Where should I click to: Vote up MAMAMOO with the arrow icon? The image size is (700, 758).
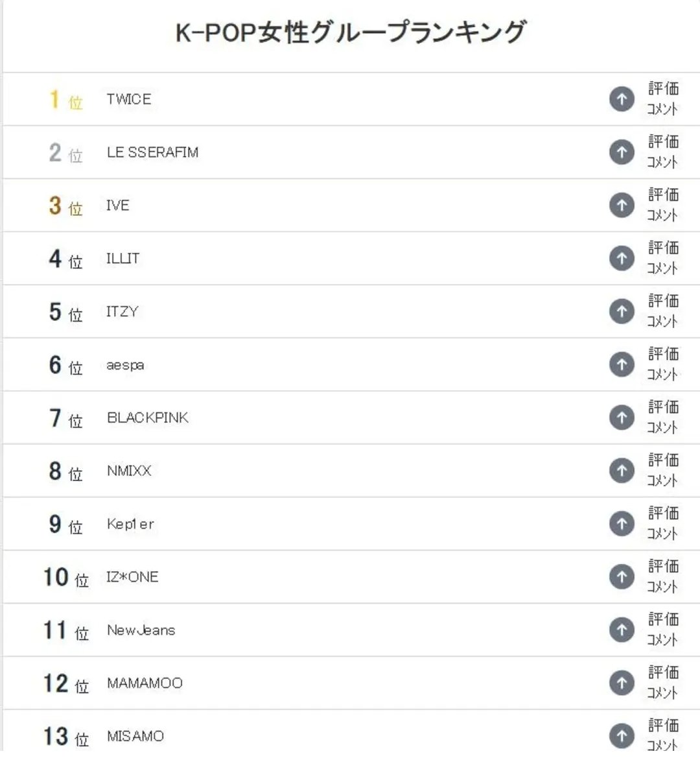click(622, 683)
